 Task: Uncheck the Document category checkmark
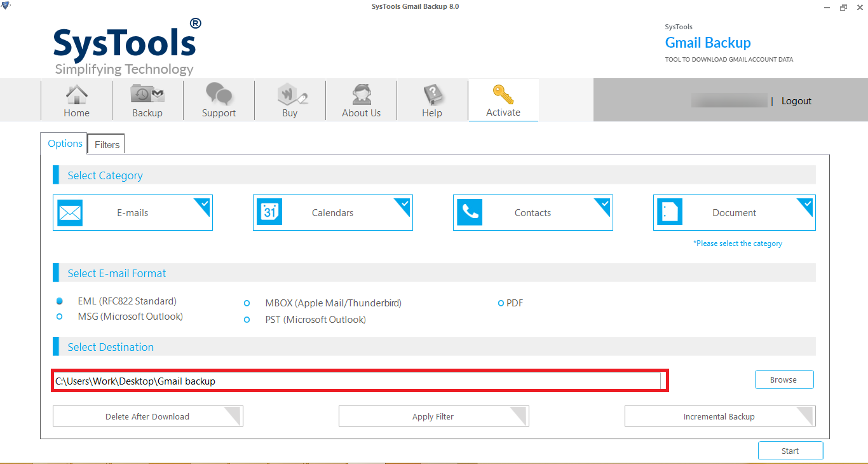pos(806,205)
